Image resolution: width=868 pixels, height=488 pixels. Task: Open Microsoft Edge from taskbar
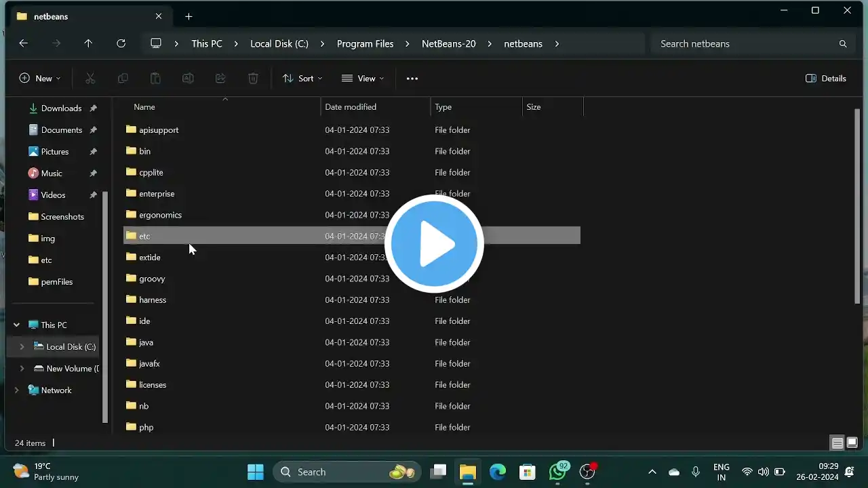tap(498, 472)
